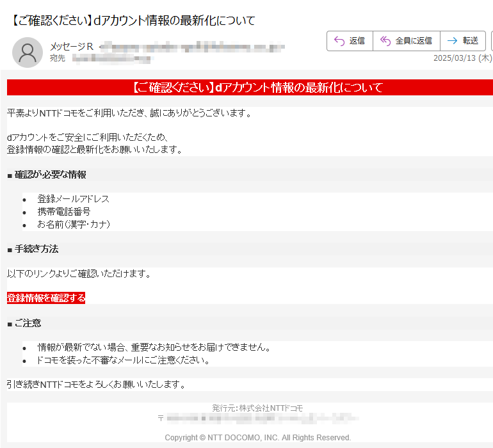493x448 pixels.
Task: Click the sender avatar icon
Action: (x=28, y=52)
